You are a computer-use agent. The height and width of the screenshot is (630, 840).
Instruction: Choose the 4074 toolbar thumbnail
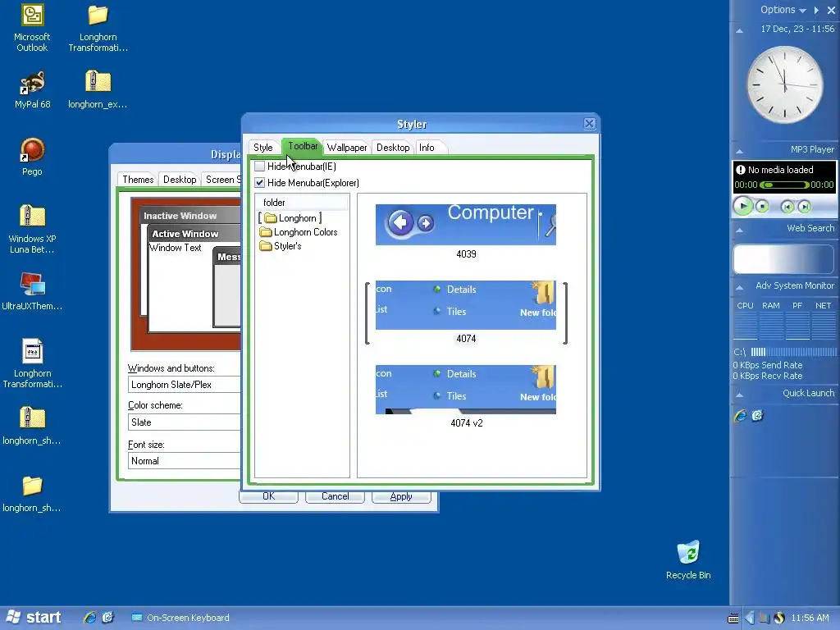pos(466,305)
